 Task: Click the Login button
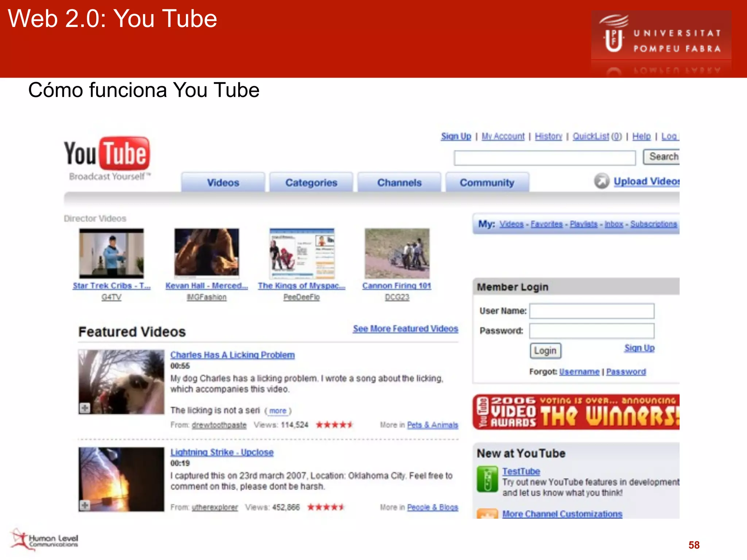click(545, 351)
